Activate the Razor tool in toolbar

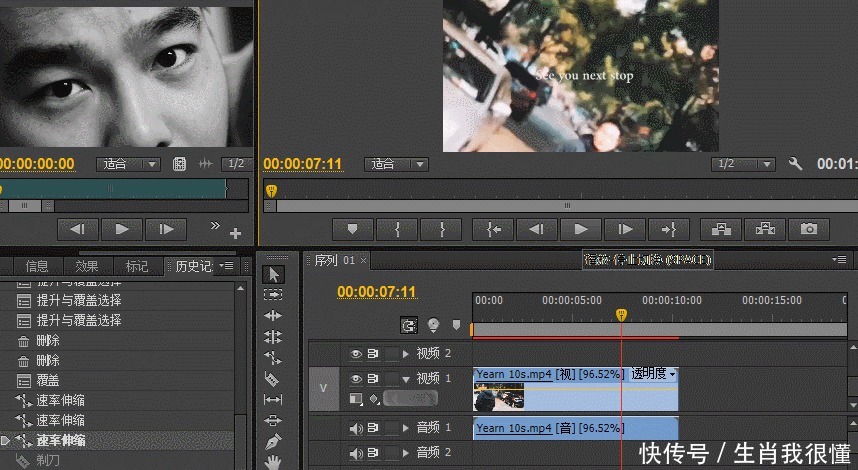[x=274, y=379]
